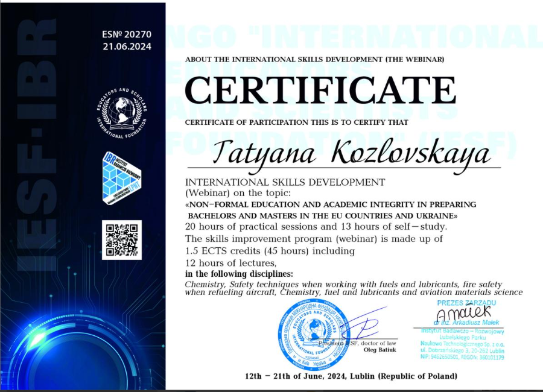
Task: Click the NIP and REGON number line
Action: tap(463, 357)
